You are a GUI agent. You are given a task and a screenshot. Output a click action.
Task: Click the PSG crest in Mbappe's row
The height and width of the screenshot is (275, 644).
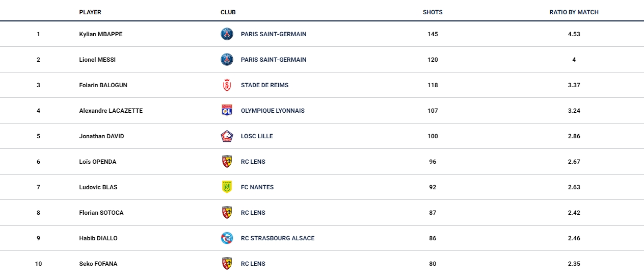click(x=227, y=34)
